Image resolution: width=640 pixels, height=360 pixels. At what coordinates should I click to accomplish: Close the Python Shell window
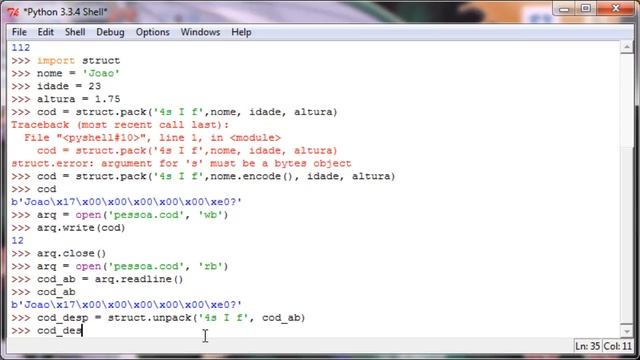coord(616,9)
